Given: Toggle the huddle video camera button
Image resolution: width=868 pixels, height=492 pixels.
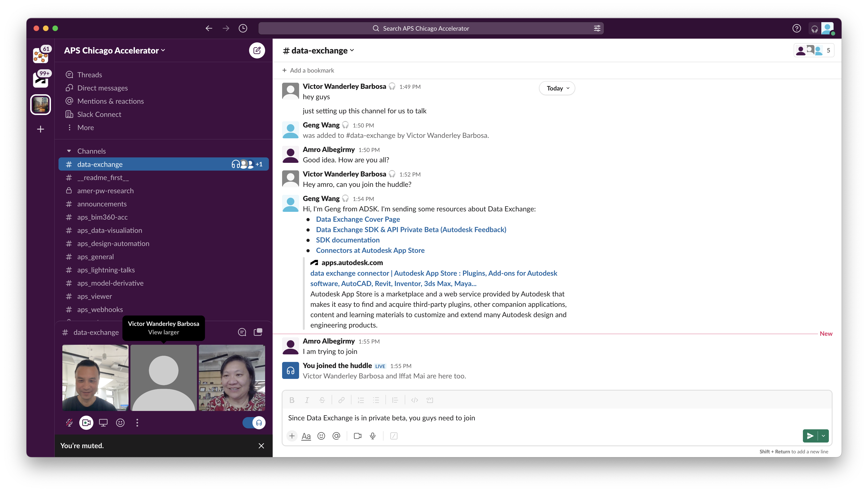Looking at the screenshot, I should point(86,422).
